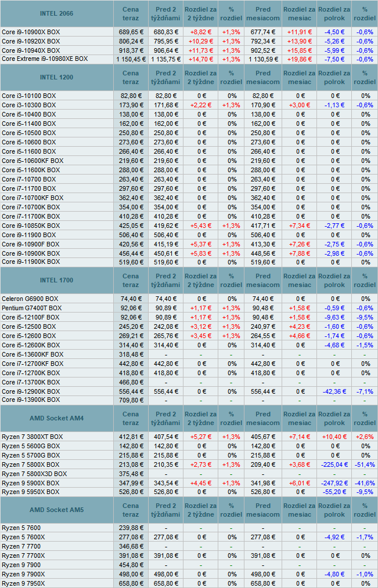The image size is (378, 588).
Task: Click the INTEL 2066 section header
Action: point(56,14)
